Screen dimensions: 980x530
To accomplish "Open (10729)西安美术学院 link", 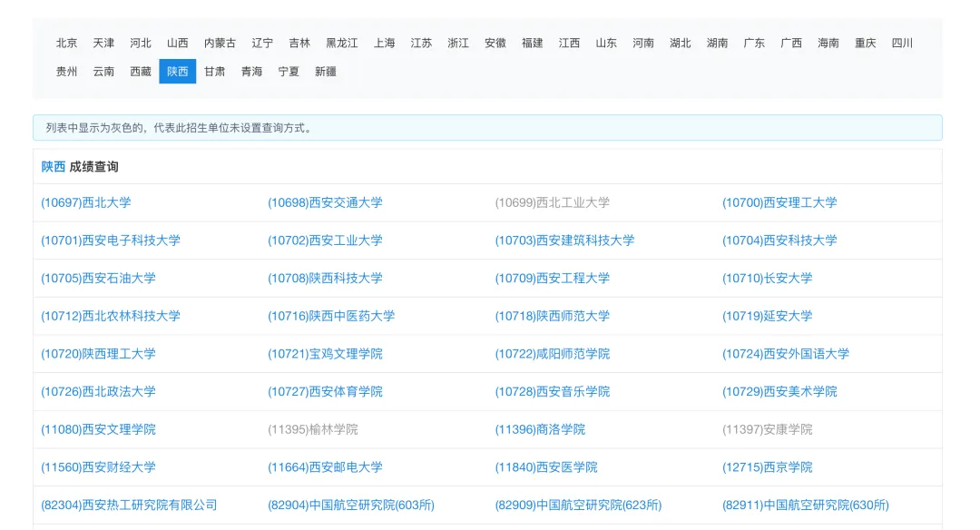I will (779, 392).
